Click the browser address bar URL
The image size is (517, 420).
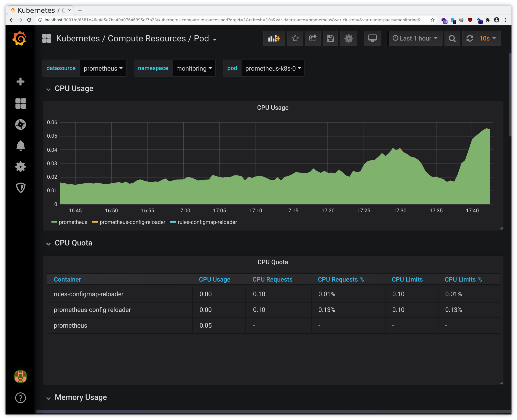(x=234, y=20)
